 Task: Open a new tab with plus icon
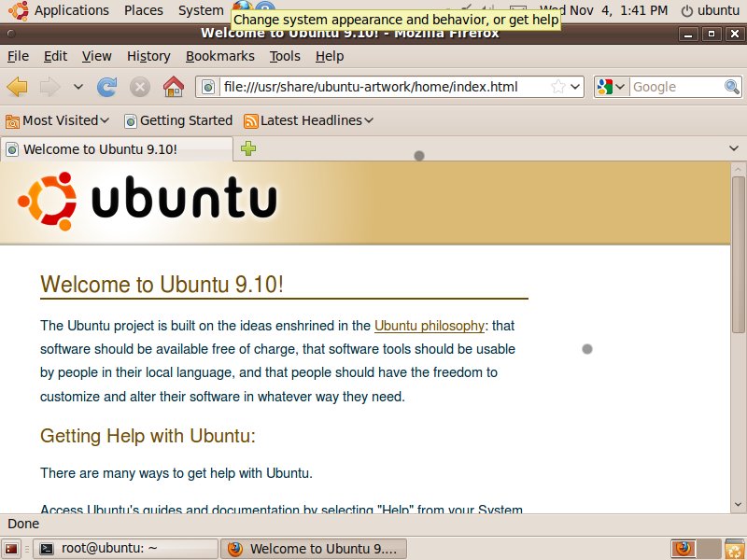pyautogui.click(x=248, y=148)
